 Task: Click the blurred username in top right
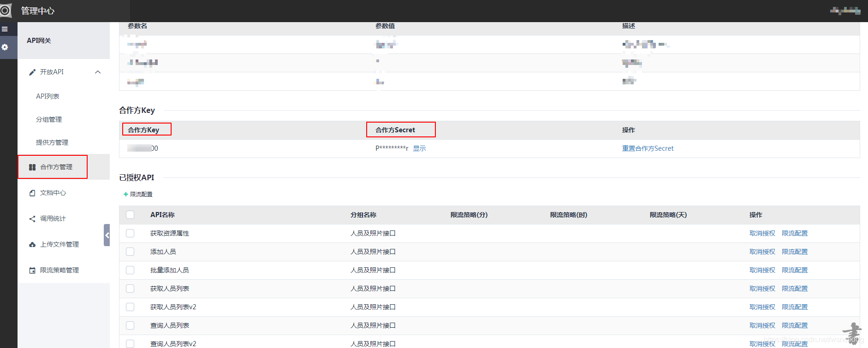pos(845,11)
